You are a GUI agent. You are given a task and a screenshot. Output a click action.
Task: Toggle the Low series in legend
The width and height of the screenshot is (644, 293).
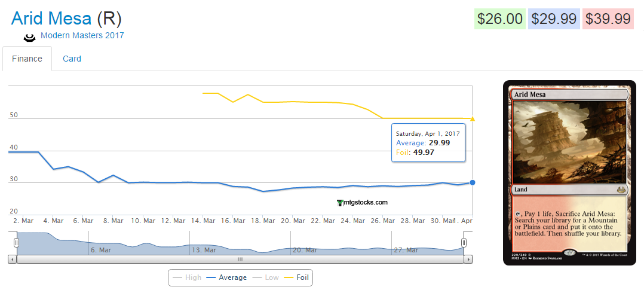pos(266,277)
